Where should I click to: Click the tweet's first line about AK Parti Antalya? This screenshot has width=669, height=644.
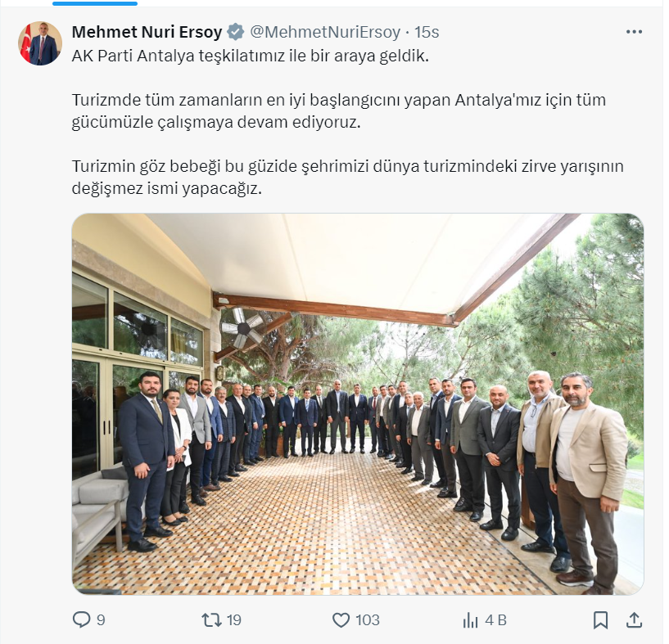[250, 56]
